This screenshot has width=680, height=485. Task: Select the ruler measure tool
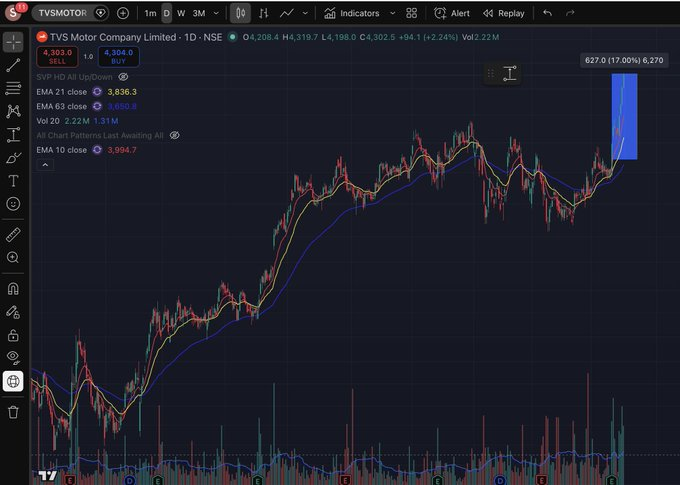[13, 235]
